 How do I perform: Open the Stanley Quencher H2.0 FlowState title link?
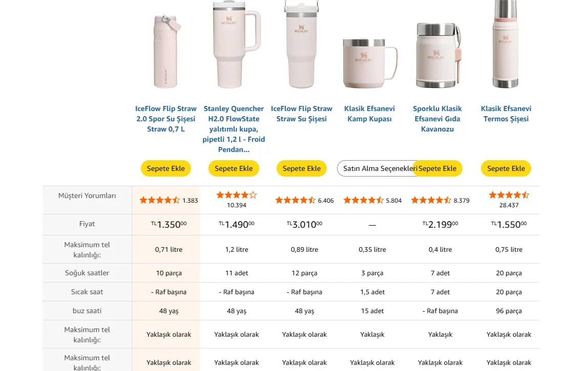tap(234, 129)
